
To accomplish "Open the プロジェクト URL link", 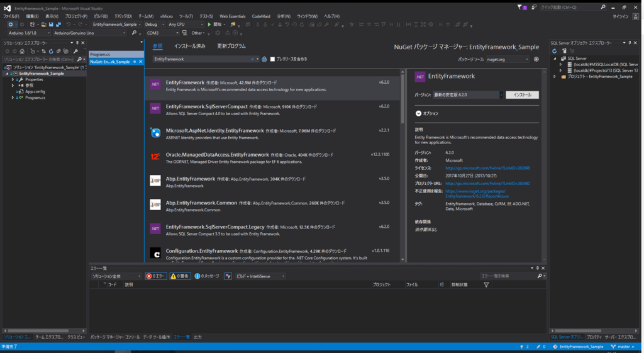I will click(x=487, y=184).
